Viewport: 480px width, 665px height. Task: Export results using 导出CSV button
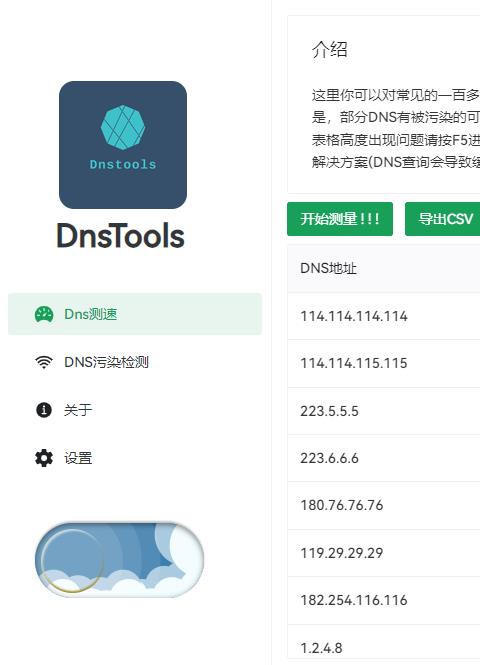click(443, 219)
